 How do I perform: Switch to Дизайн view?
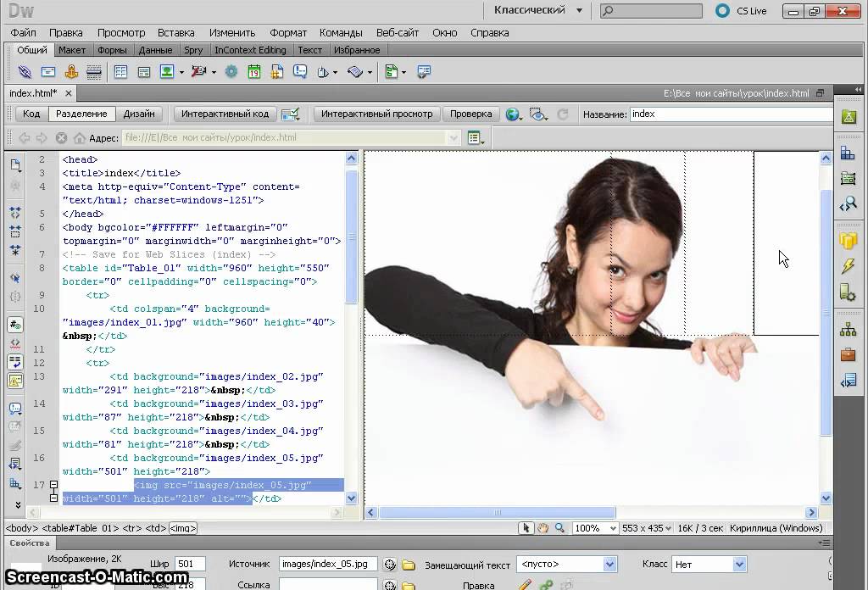point(139,114)
